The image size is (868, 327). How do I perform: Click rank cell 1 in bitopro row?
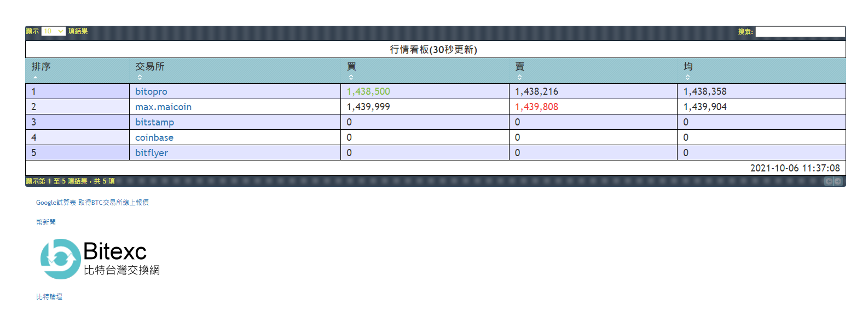[77, 91]
